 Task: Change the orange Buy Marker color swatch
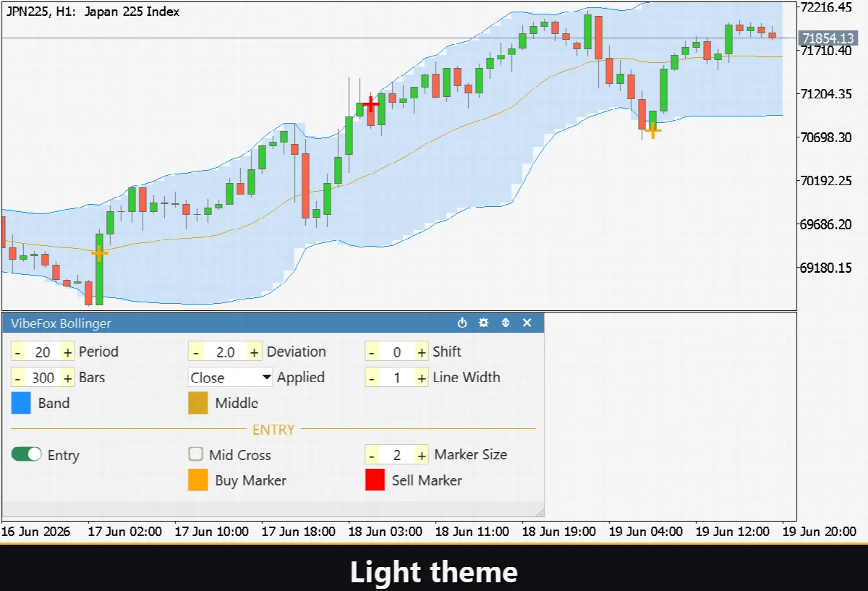point(198,480)
